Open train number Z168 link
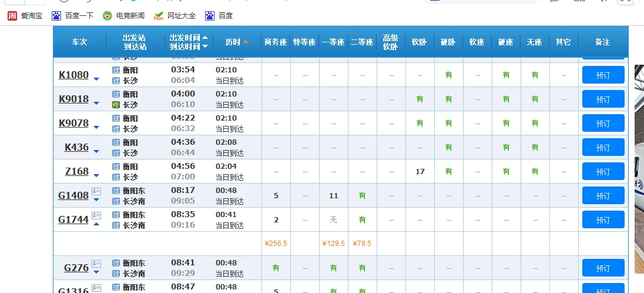The width and height of the screenshot is (644, 293). (x=77, y=171)
